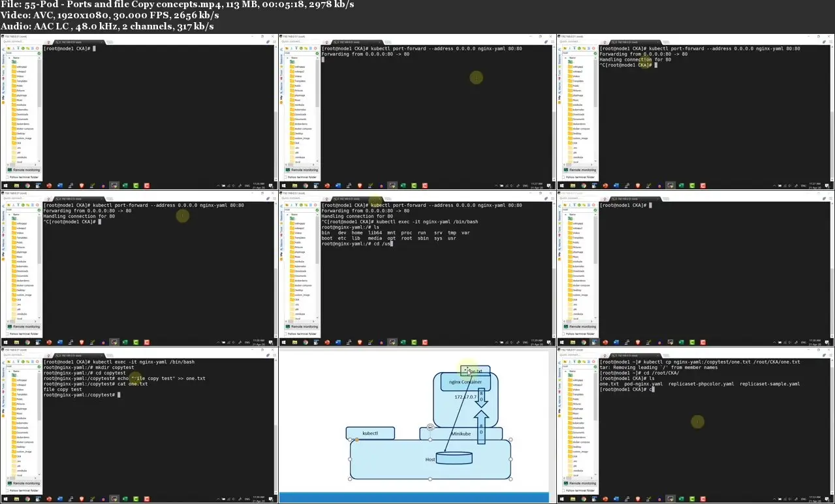835x504 pixels.
Task: Open green Camtasia taskbar icon in kubectl cp frame
Action: coord(692,499)
